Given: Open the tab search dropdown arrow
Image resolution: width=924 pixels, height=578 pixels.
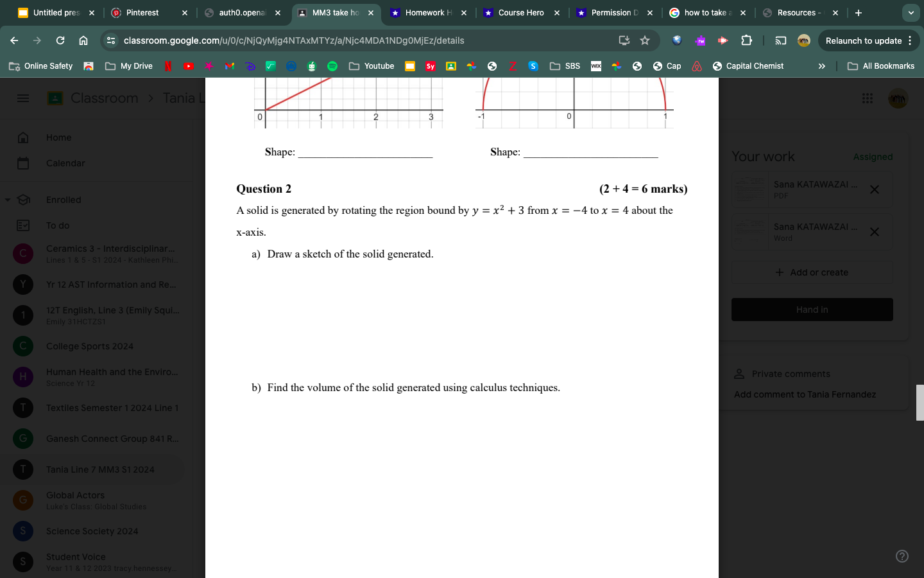Looking at the screenshot, I should pyautogui.click(x=911, y=12).
